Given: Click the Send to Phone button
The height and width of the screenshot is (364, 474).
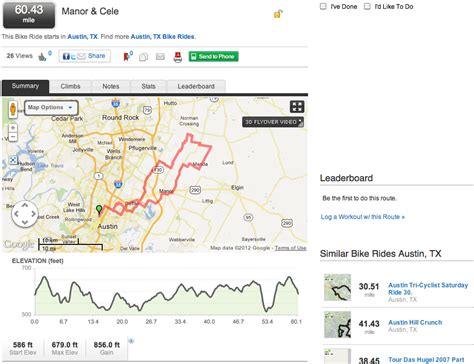Looking at the screenshot, I should pos(213,56).
